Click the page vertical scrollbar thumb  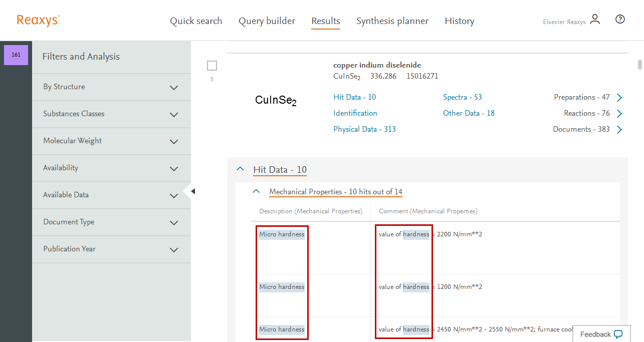pyautogui.click(x=639, y=65)
